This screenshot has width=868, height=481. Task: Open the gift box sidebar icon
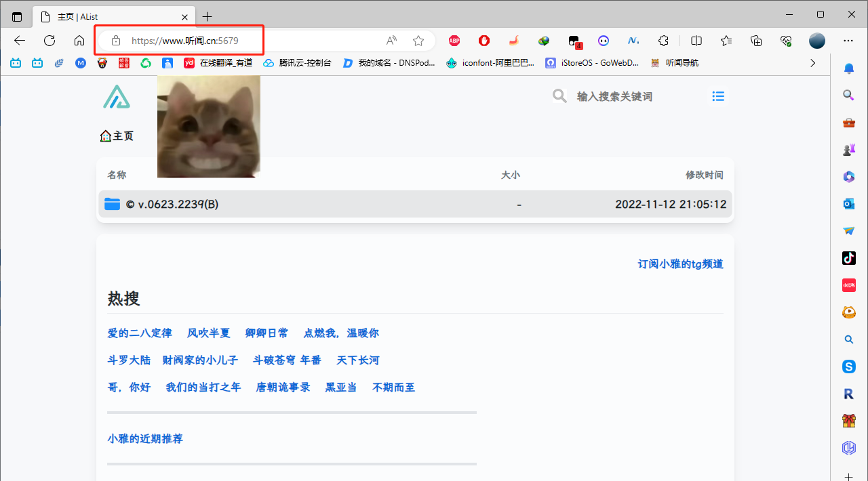(x=848, y=421)
